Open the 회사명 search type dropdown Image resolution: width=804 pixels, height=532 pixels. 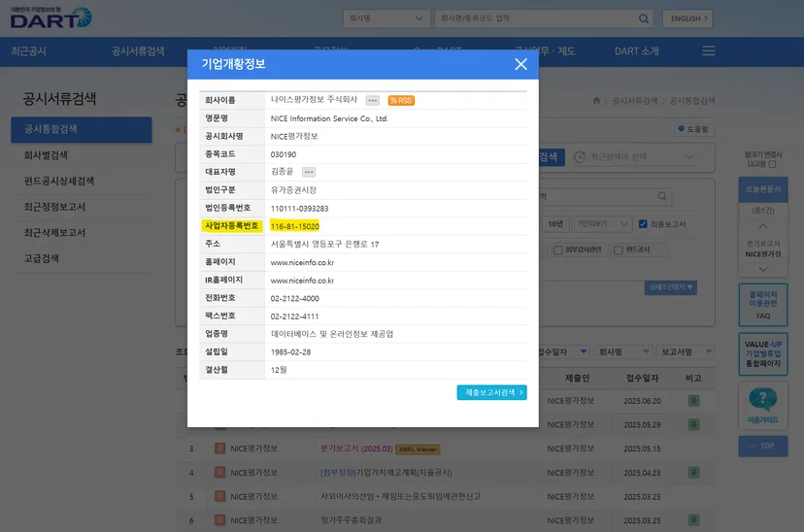(x=385, y=18)
